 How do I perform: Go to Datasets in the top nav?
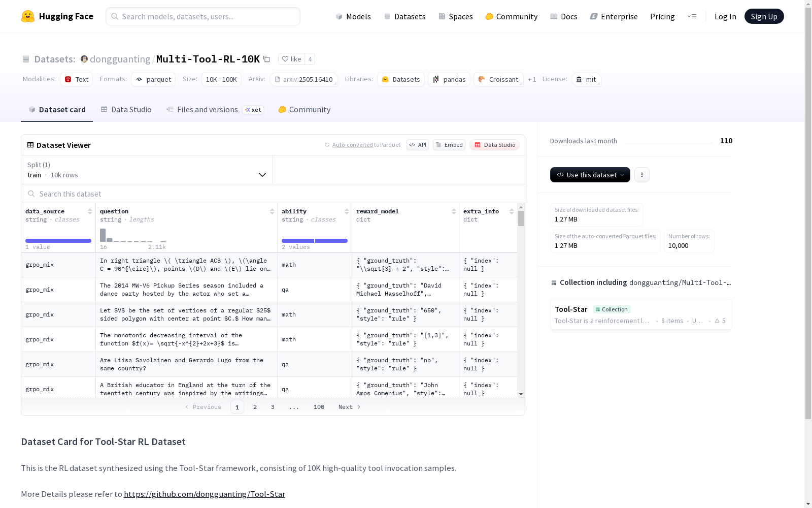[404, 16]
